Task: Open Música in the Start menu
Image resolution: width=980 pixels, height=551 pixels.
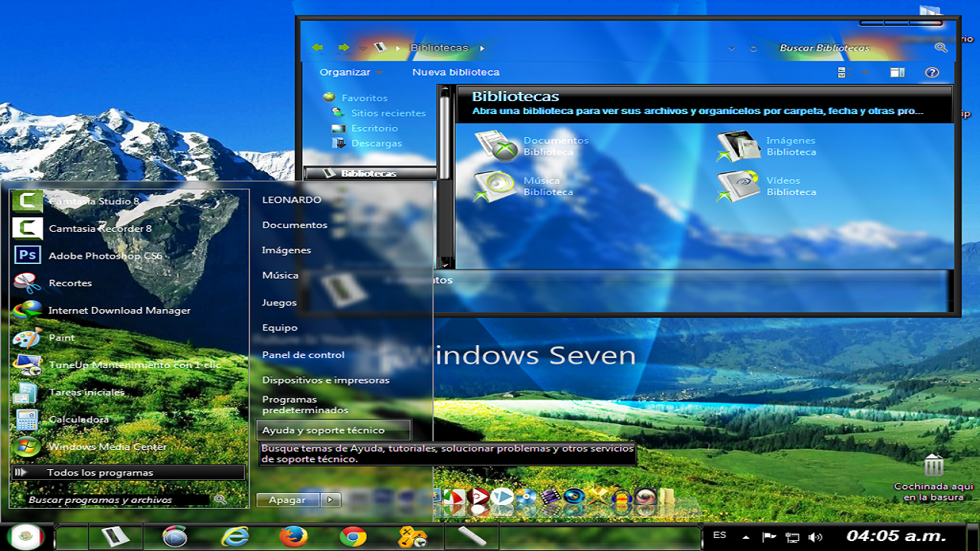Action: click(280, 275)
